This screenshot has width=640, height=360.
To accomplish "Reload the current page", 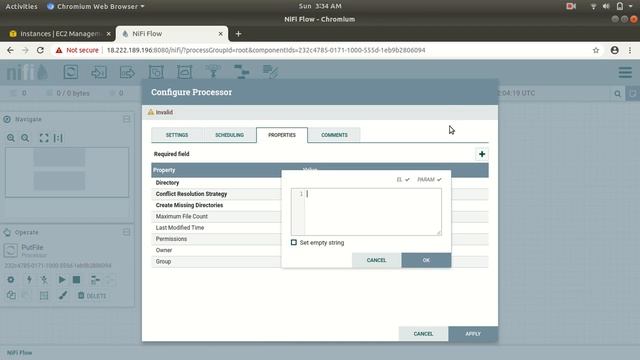I will pyautogui.click(x=40, y=50).
